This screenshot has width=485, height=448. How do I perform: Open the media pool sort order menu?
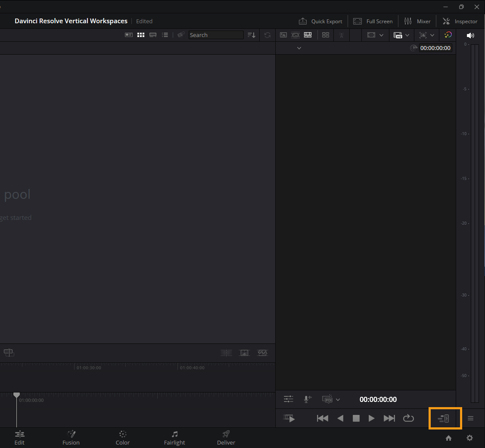pyautogui.click(x=252, y=35)
